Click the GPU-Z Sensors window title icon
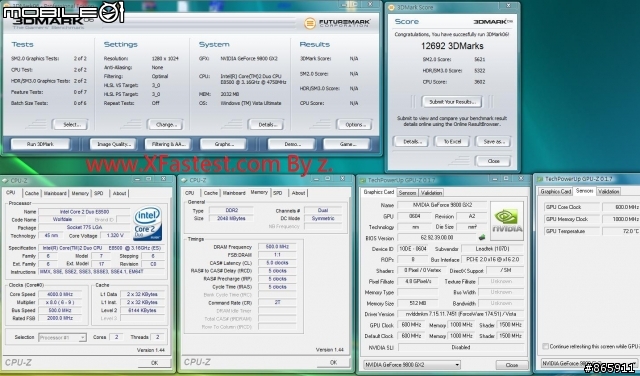This screenshot has height=376, width=640. (540, 179)
